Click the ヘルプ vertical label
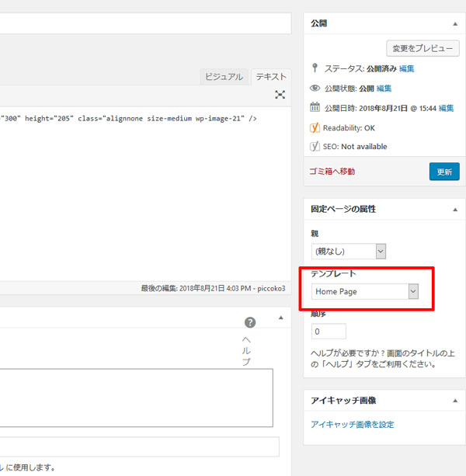Image resolution: width=466 pixels, height=476 pixels. pyautogui.click(x=246, y=351)
